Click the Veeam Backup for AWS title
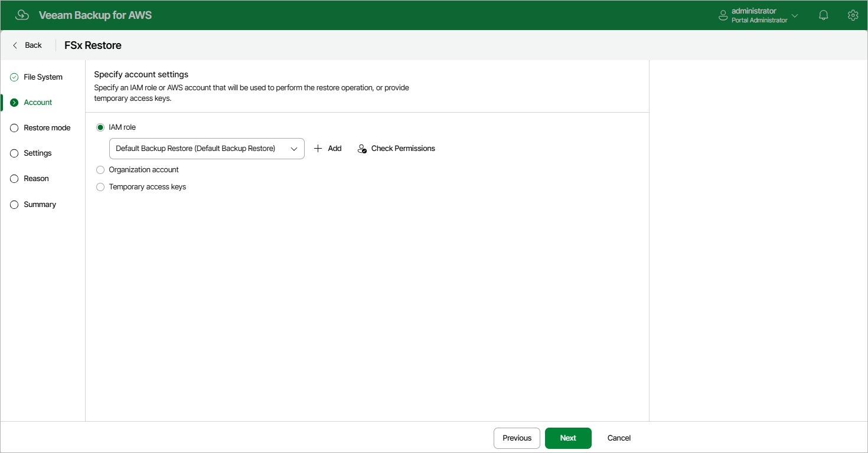868x453 pixels. click(x=95, y=15)
